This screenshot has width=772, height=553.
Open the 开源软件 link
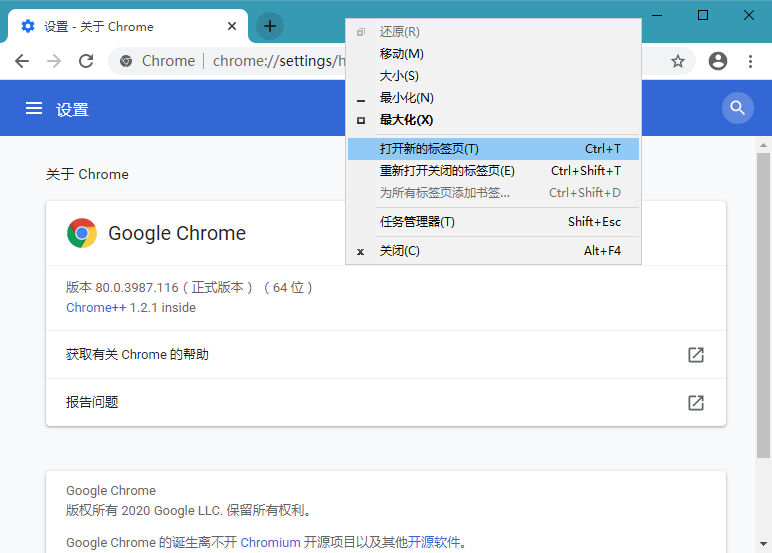pos(434,543)
